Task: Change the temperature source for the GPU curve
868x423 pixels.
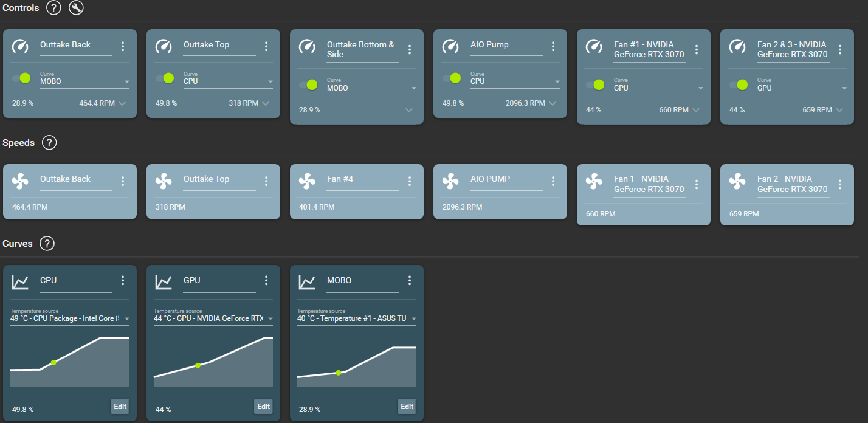Action: click(213, 318)
